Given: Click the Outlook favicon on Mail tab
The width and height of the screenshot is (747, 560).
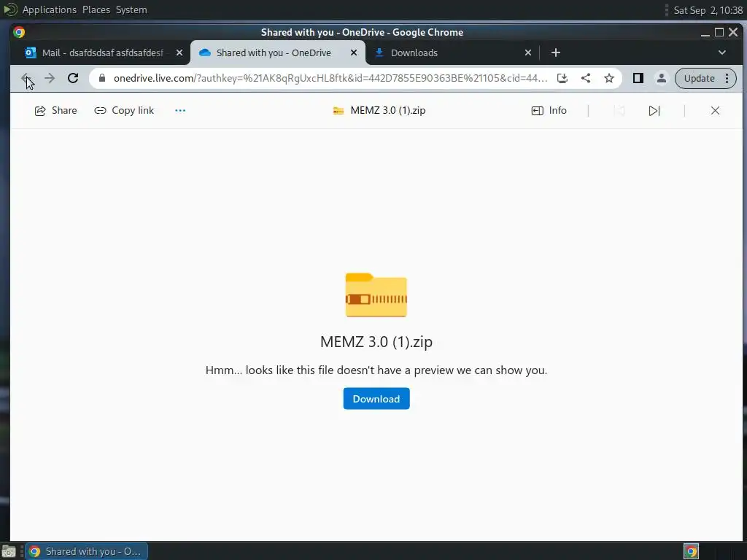Looking at the screenshot, I should coord(31,52).
